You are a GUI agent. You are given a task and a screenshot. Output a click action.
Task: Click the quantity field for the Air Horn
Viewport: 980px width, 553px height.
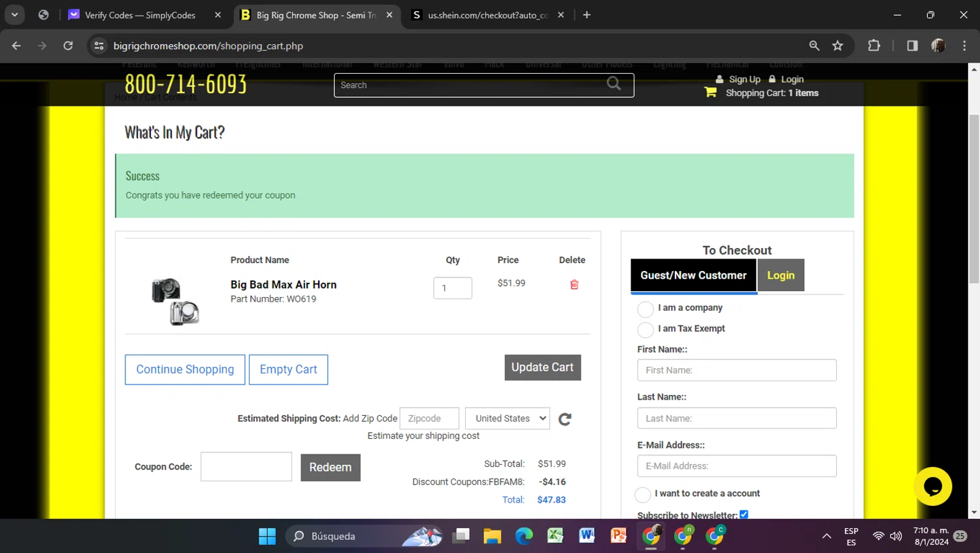click(x=453, y=288)
